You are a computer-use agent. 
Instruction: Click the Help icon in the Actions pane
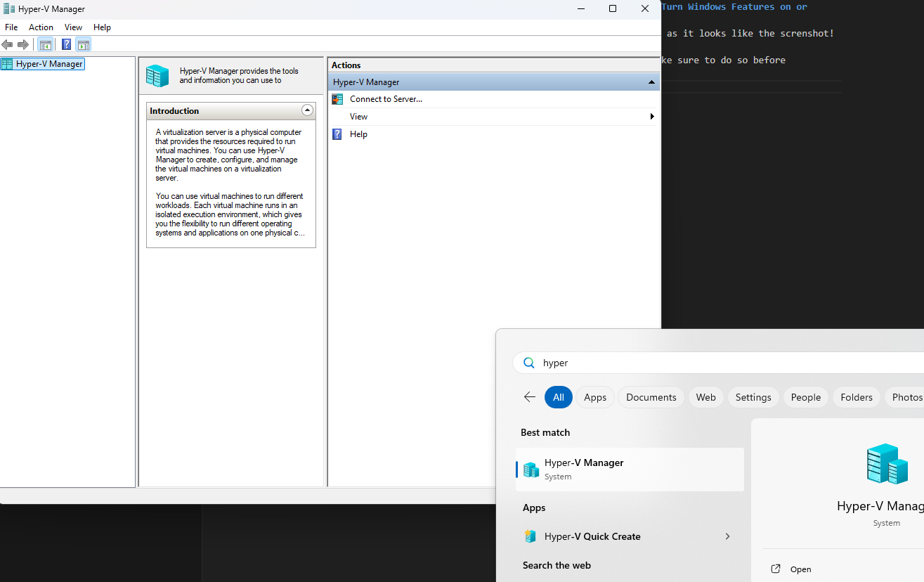pyautogui.click(x=337, y=134)
